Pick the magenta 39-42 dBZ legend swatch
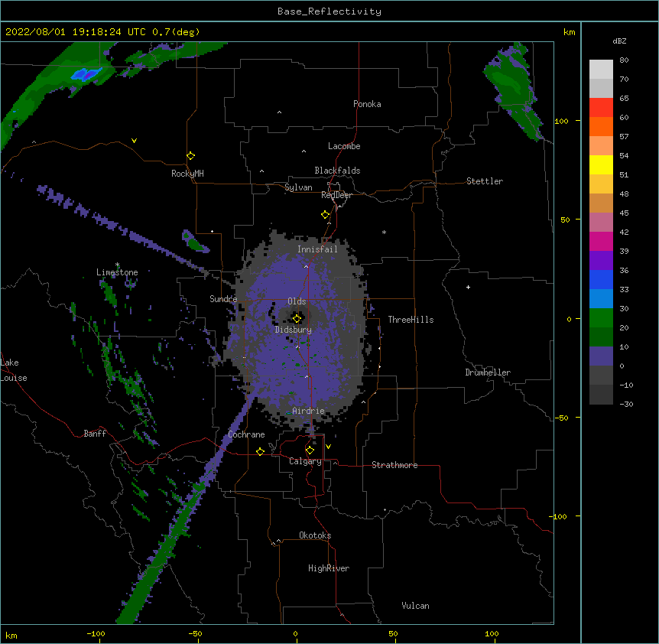Screen dimensions: 659x644 coord(601,241)
